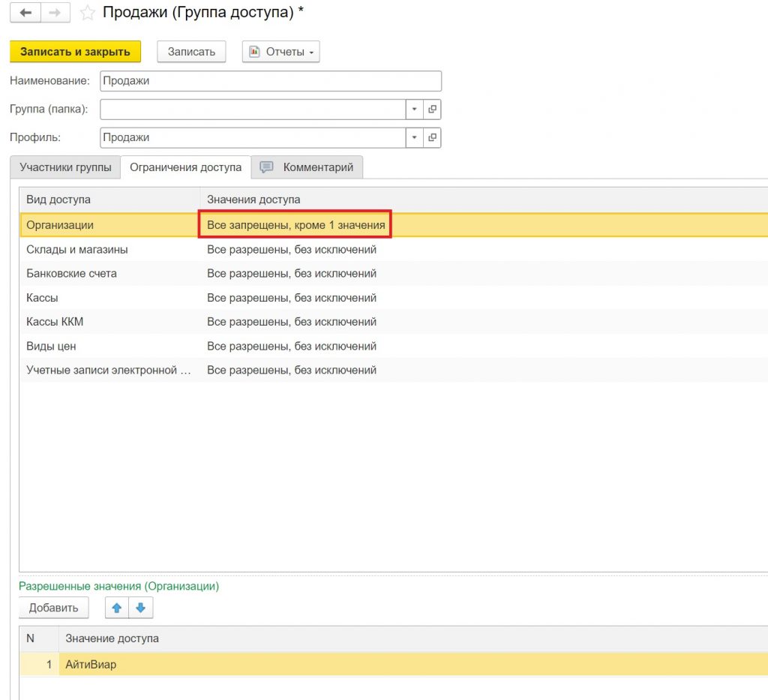This screenshot has height=700, width=768.
Task: Click the 'Все запрещены, кроме 1 значения' cell
Action: pyautogui.click(x=295, y=225)
